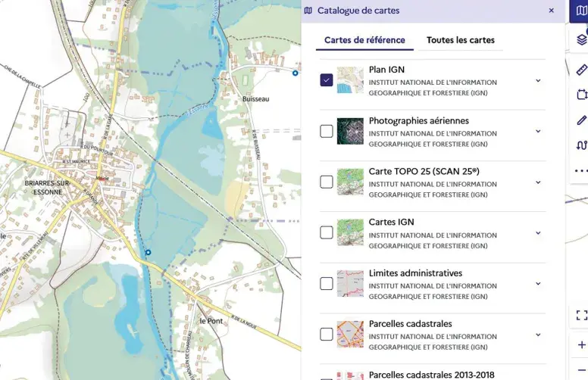The width and height of the screenshot is (588, 380).
Task: Open the map catalogue button in the toolbar
Action: pos(580,11)
